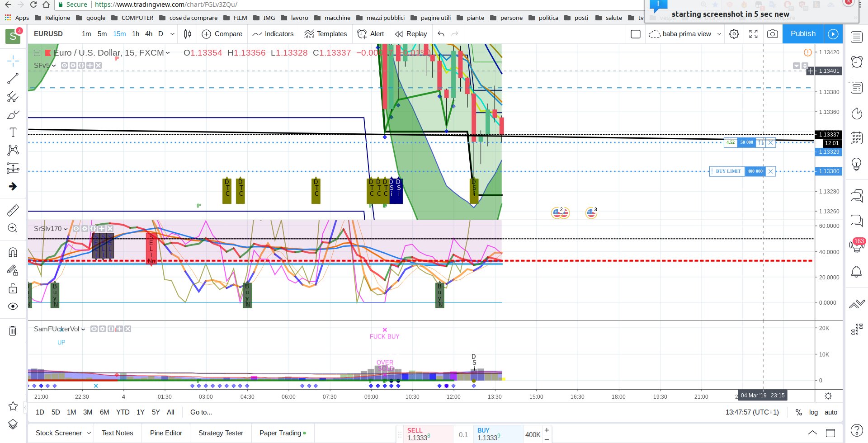The image size is (868, 443).
Task: Open chart settings gear in top toolbar
Action: [734, 34]
